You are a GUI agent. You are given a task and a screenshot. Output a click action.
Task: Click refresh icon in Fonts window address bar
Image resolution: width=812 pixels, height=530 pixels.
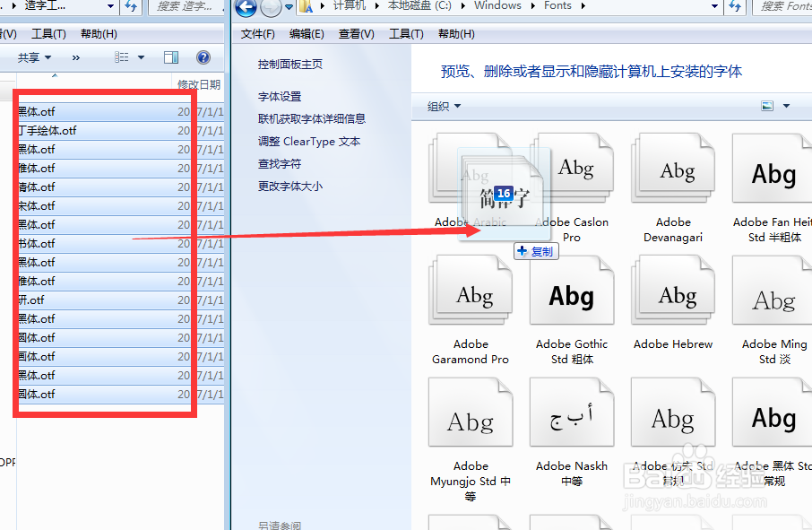[x=735, y=6]
